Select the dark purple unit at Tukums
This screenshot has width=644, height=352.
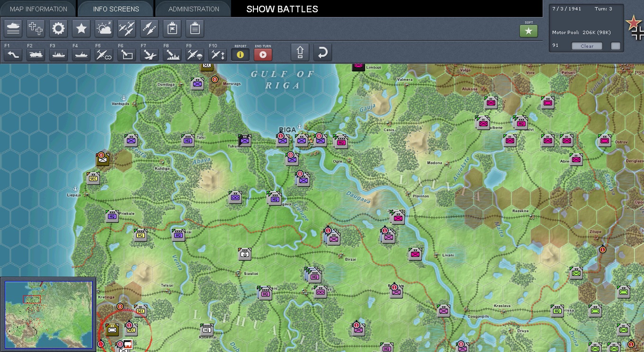point(245,141)
